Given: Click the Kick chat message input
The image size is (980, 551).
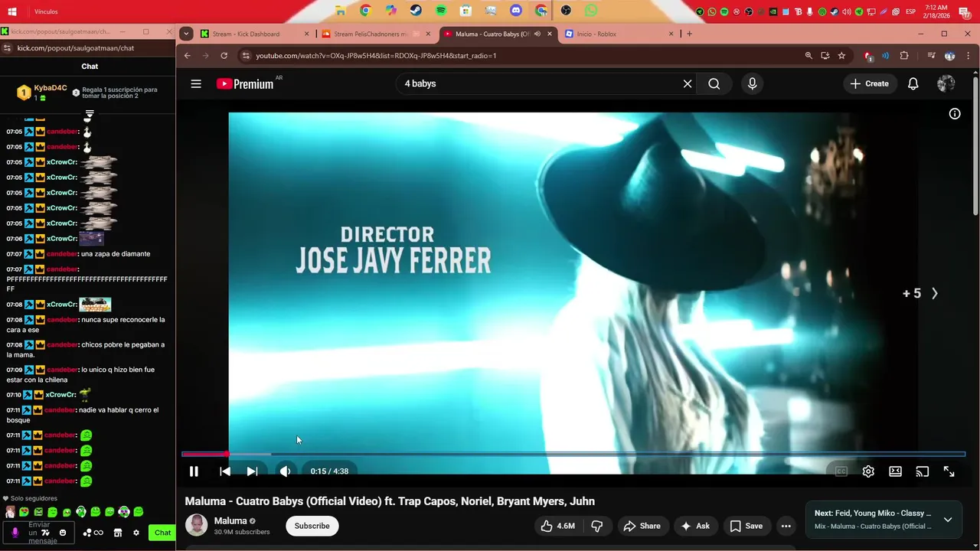Looking at the screenshot, I should 40,533.
